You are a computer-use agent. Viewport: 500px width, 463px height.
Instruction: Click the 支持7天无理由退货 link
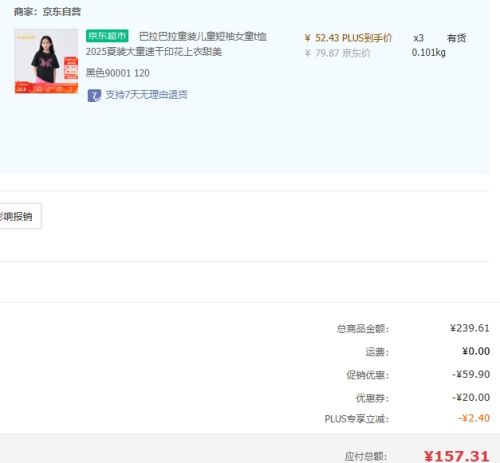pos(146,95)
